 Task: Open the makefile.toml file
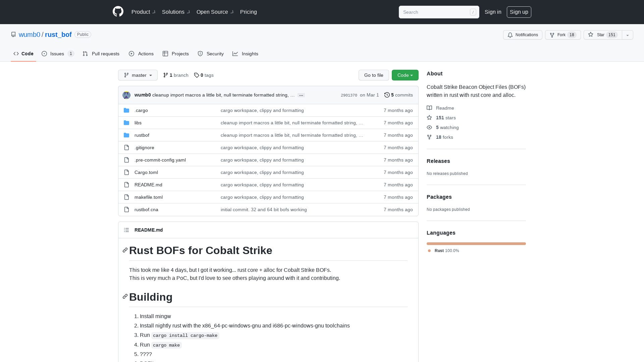(x=149, y=197)
